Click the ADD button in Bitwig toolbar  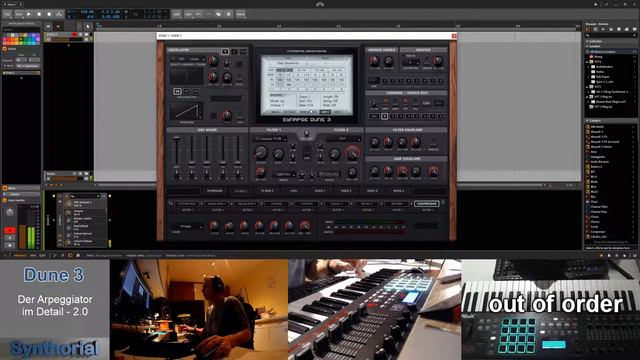coord(176,14)
